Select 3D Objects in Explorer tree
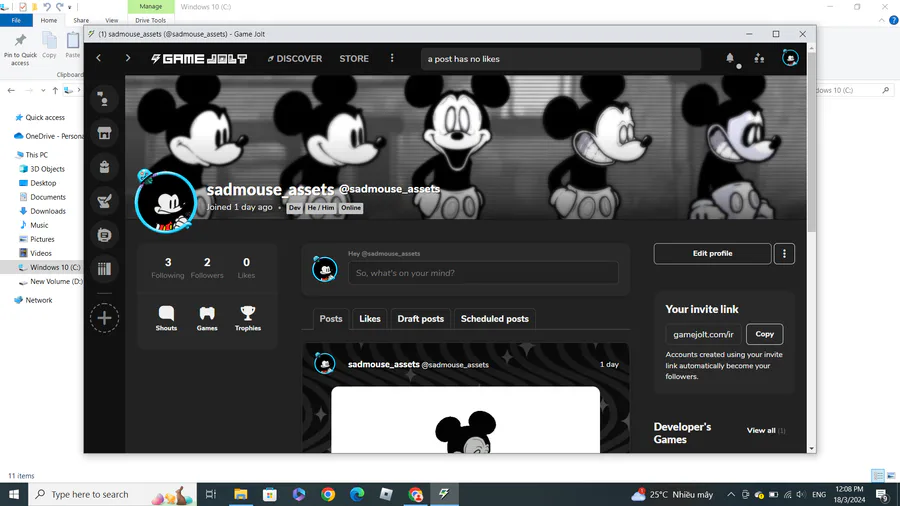 pos(47,169)
